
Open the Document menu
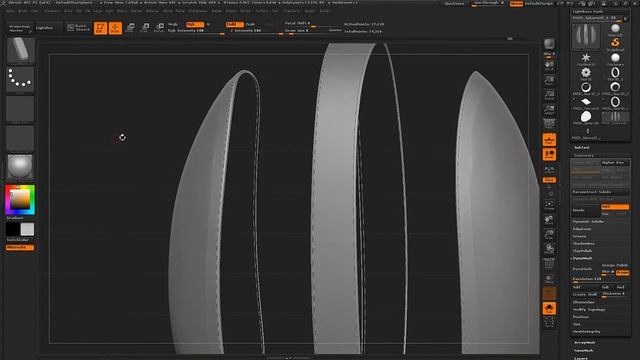(x=52, y=11)
